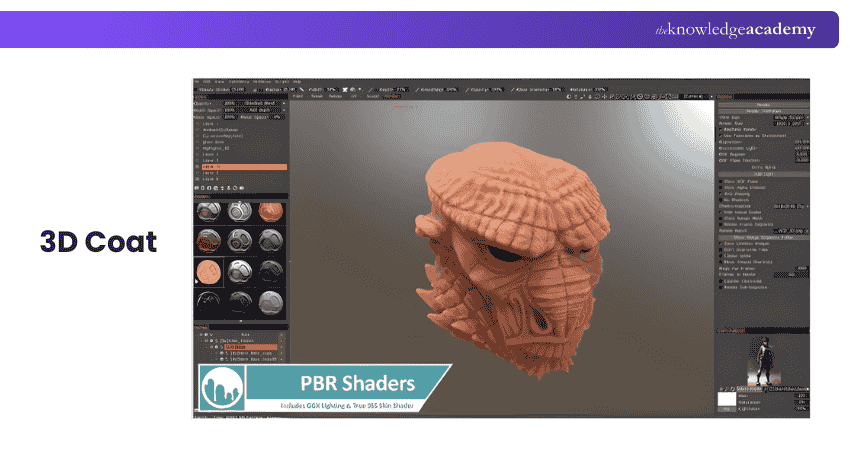Toggle pen pressure icon beside Depth
Viewport: 850px width, 450px height.
tap(371, 89)
